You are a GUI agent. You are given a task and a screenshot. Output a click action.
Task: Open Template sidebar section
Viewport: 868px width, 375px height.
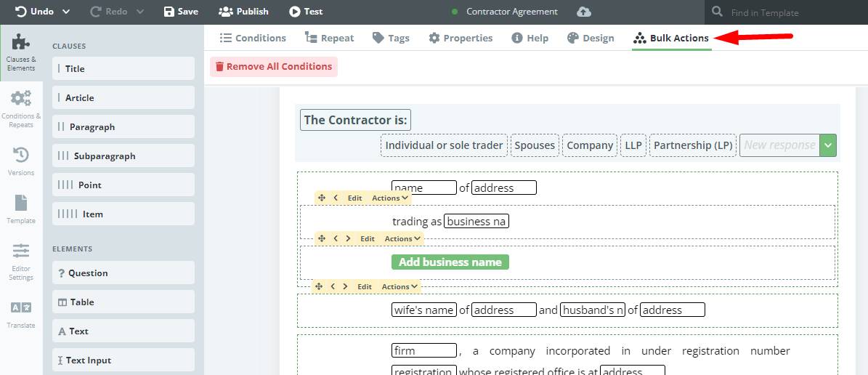point(21,209)
